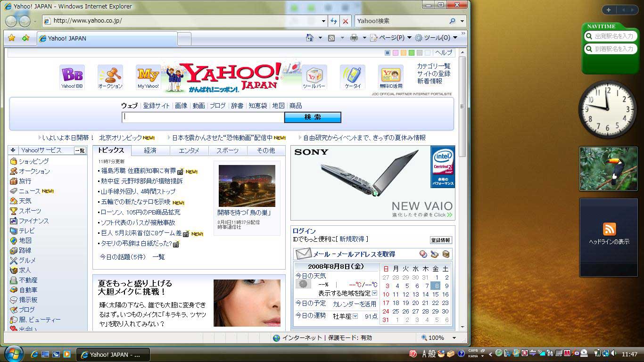This screenshot has height=362, width=644.
Task: Open the ツール(O) menu
Action: point(436,38)
